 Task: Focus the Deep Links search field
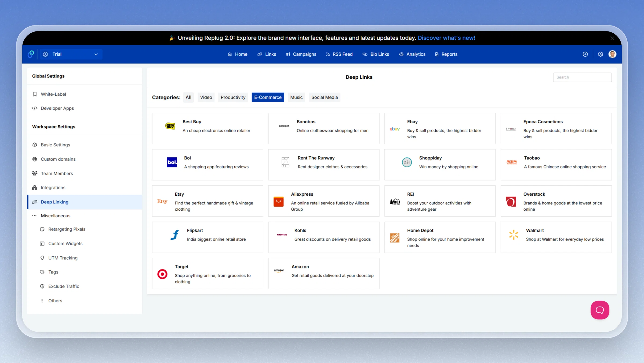[582, 77]
